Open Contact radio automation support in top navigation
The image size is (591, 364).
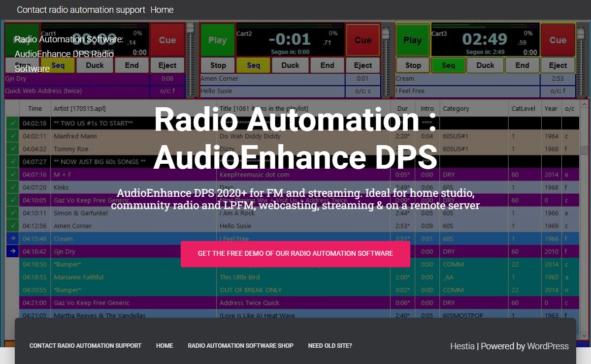(x=81, y=10)
